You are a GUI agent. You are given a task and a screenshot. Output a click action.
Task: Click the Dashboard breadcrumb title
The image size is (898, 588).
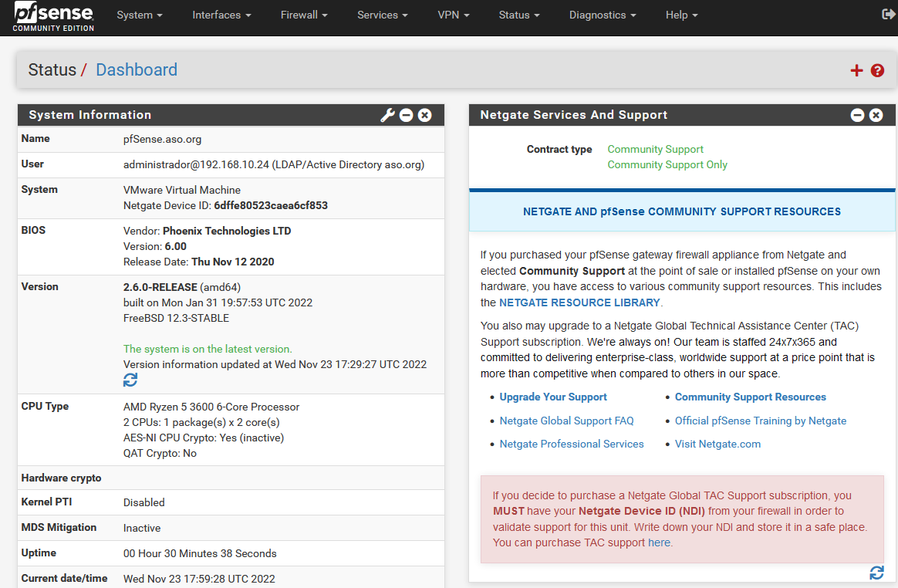pyautogui.click(x=137, y=70)
